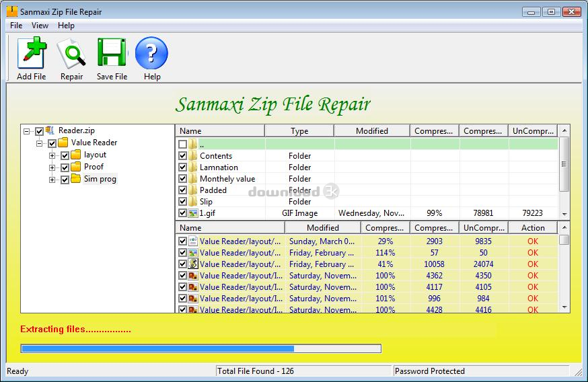Open Help via the question mark icon

tap(152, 54)
